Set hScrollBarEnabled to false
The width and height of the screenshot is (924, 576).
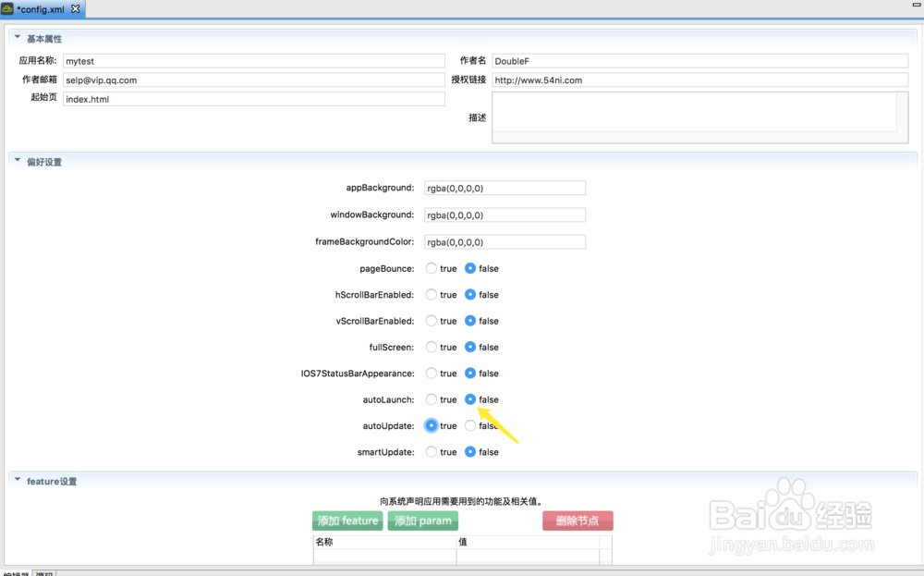tap(470, 294)
